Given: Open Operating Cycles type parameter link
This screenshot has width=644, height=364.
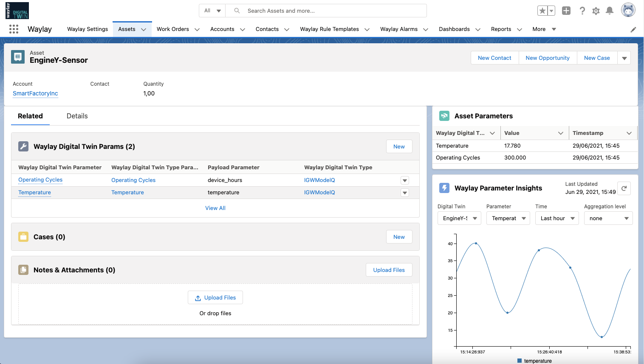Looking at the screenshot, I should (133, 180).
